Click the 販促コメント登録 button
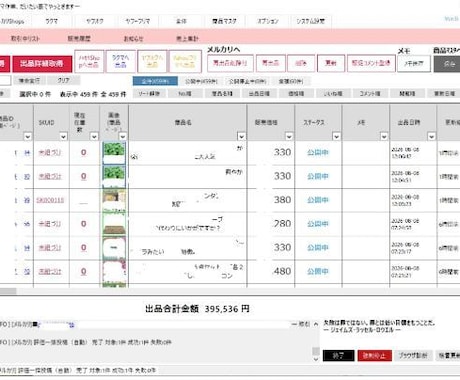The height and width of the screenshot is (380, 460). click(371, 63)
